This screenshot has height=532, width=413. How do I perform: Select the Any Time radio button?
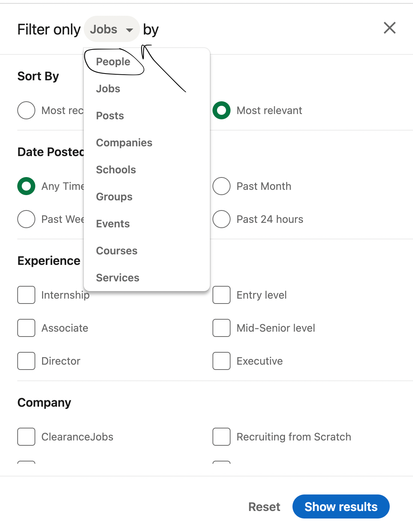click(26, 186)
